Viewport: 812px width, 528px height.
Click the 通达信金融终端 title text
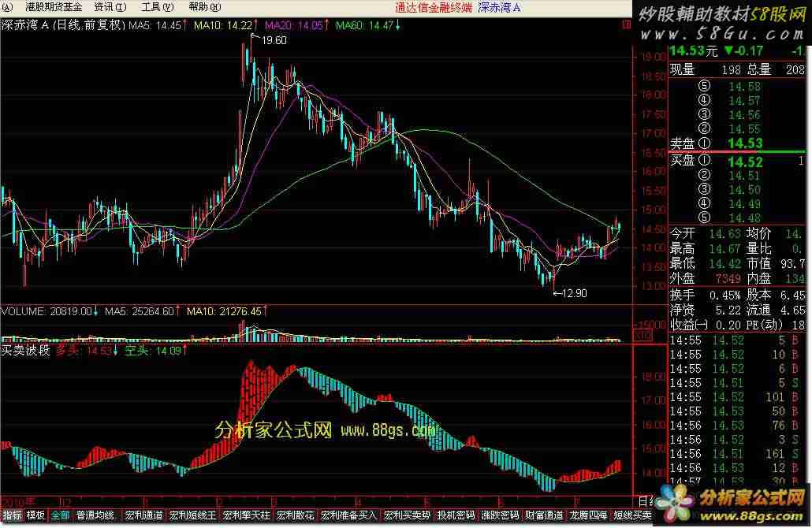tap(434, 7)
